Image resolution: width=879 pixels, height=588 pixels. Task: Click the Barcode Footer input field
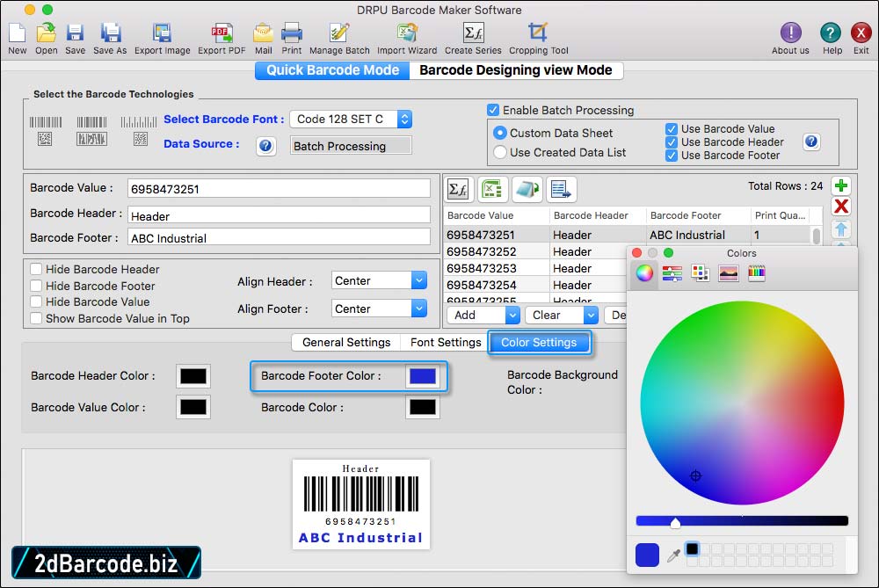click(279, 237)
